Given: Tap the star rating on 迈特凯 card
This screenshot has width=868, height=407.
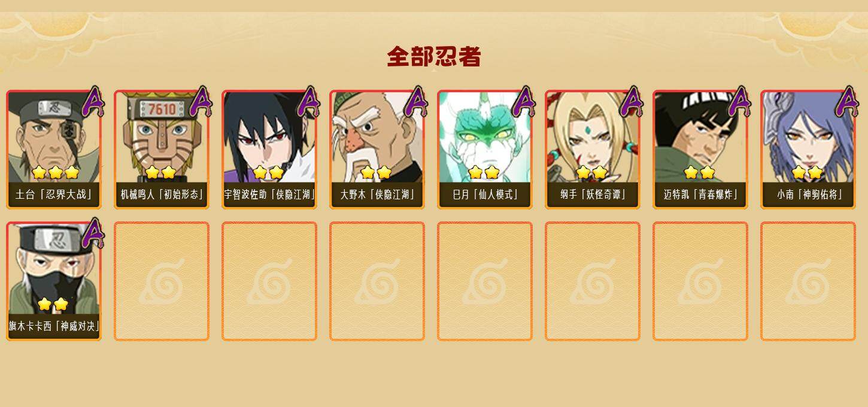Looking at the screenshot, I should pyautogui.click(x=699, y=172).
